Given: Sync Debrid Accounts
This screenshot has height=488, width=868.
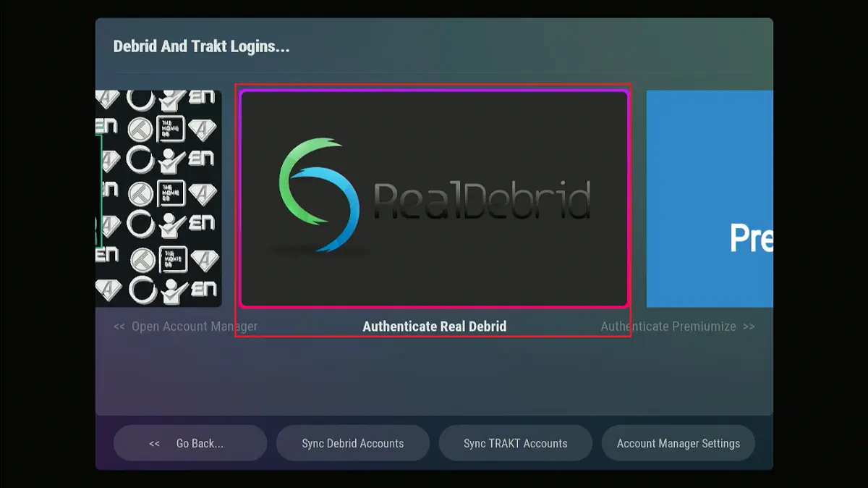Looking at the screenshot, I should pos(353,443).
